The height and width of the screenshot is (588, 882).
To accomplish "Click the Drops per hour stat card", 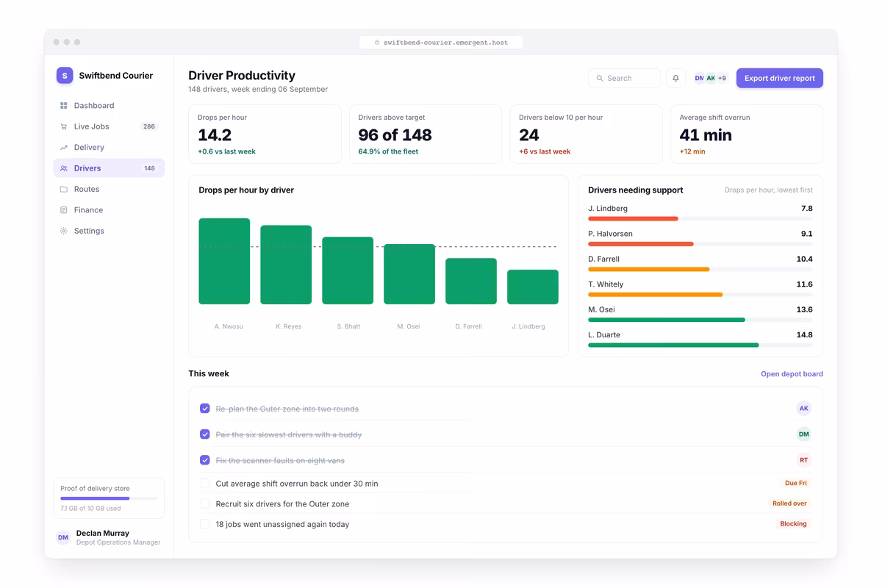I will click(x=265, y=134).
